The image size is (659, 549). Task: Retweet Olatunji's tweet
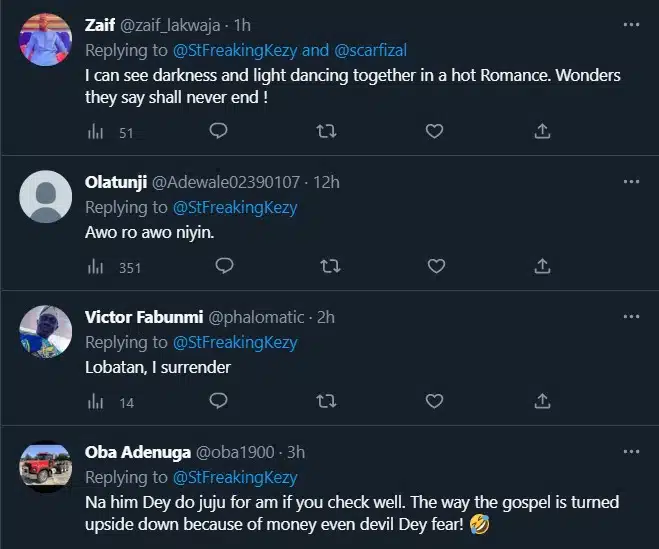click(x=326, y=266)
